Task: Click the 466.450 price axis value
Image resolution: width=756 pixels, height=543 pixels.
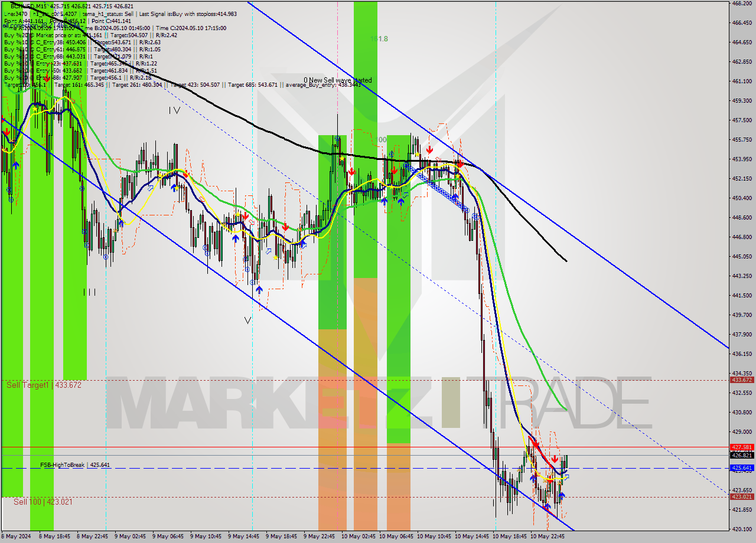Action: (741, 22)
